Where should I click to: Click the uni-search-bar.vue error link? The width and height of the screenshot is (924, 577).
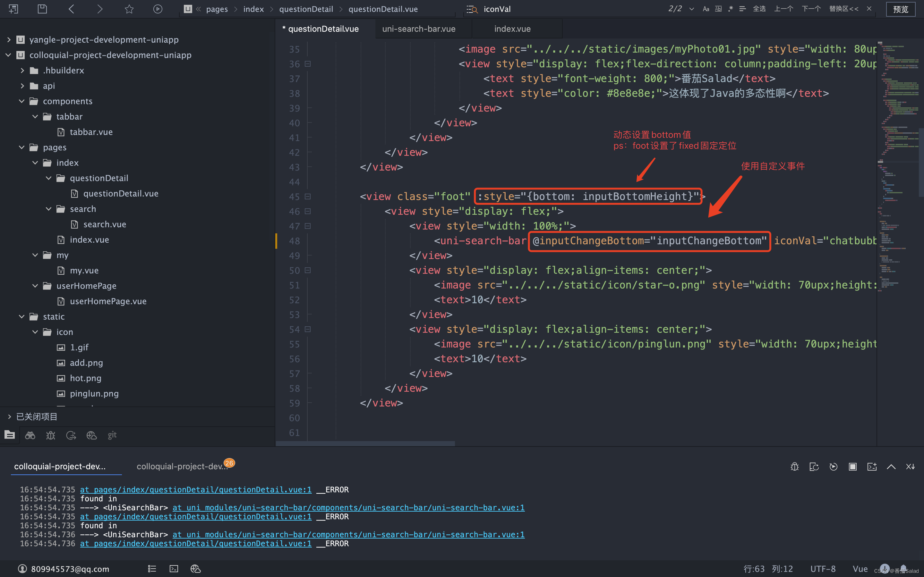pyautogui.click(x=347, y=507)
